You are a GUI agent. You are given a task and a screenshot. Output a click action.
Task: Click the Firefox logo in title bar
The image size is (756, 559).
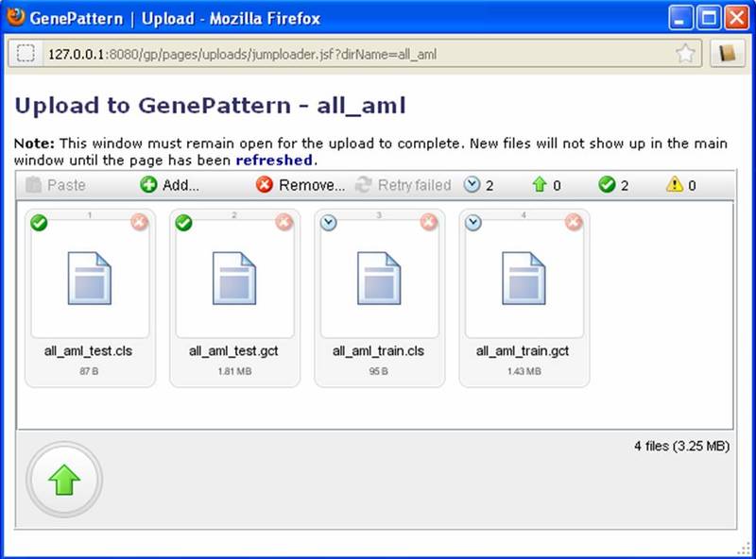click(x=15, y=17)
